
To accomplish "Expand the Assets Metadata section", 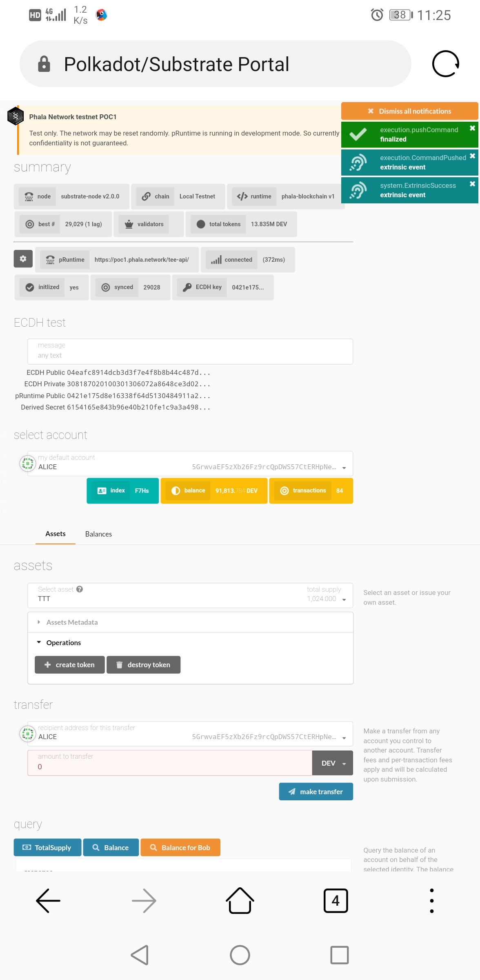I will coord(72,622).
